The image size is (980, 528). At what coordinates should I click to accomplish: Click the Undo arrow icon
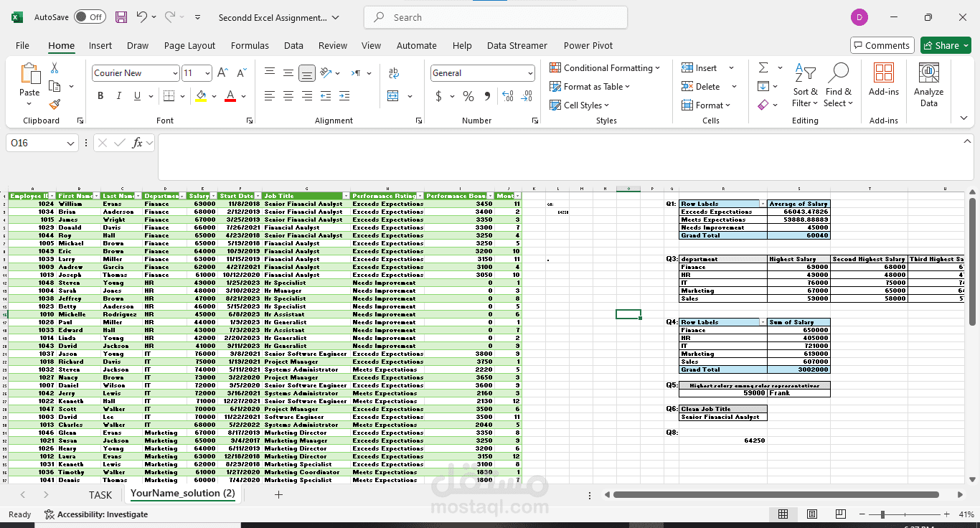click(142, 17)
